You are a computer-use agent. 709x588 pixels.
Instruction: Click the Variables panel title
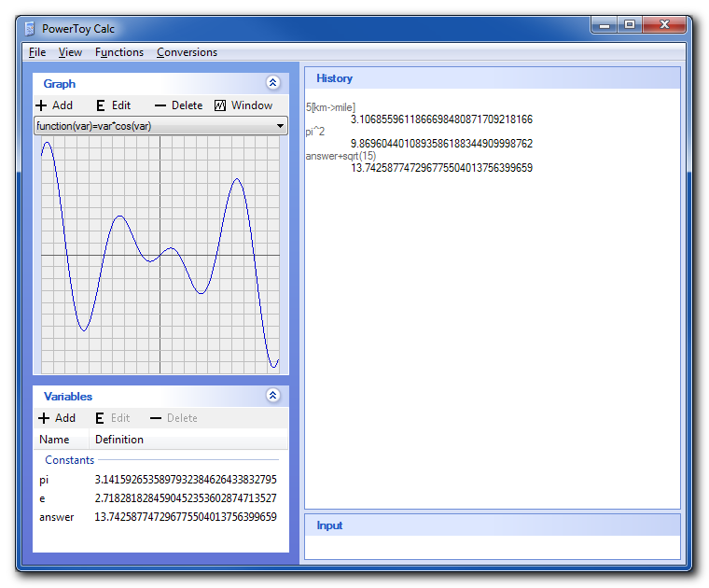(68, 397)
